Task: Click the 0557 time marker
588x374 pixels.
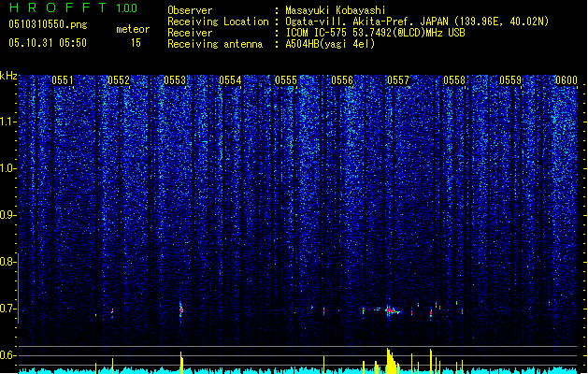Action: (x=398, y=80)
